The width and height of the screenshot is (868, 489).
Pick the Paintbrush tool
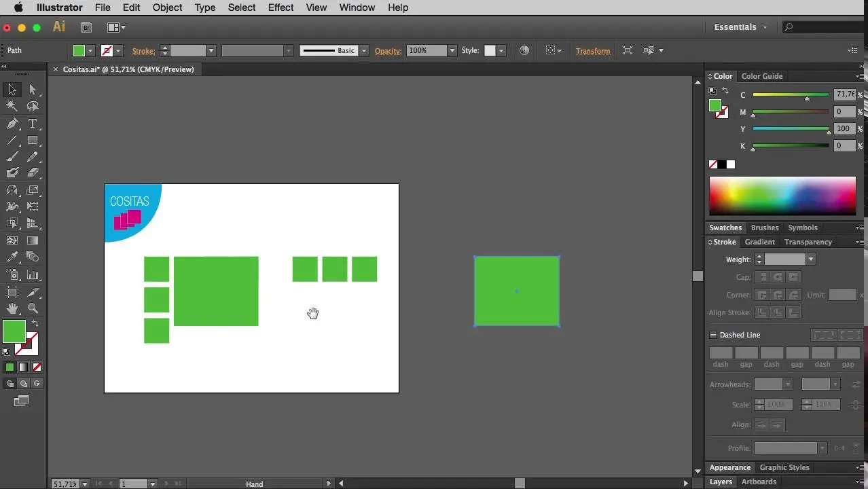pos(12,157)
